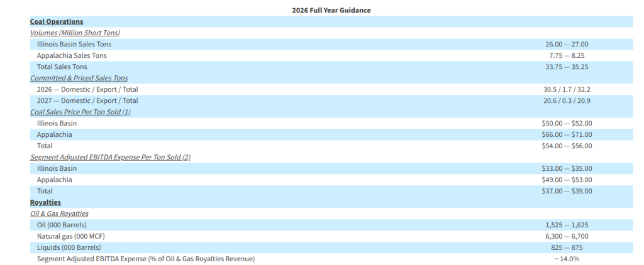Image resolution: width=644 pixels, height=265 pixels.
Task: Click the $66.00 — $71.00 price value
Action: pyautogui.click(x=567, y=134)
